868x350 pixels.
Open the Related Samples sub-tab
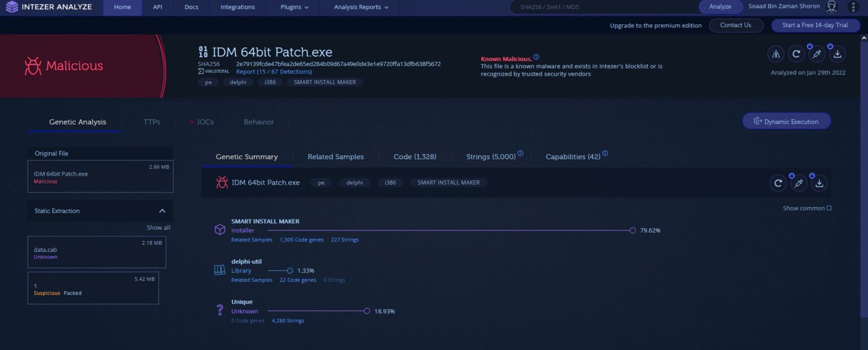pos(336,157)
